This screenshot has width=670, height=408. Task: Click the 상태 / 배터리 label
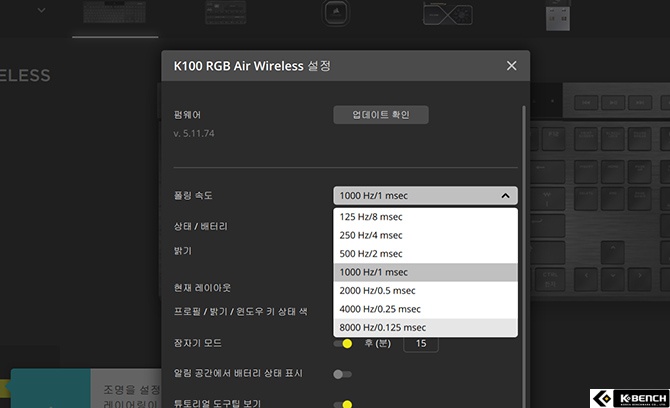(x=200, y=226)
